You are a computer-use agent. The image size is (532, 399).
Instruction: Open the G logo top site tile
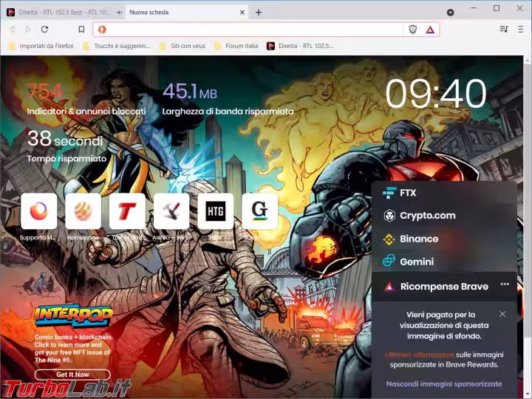pyautogui.click(x=259, y=211)
